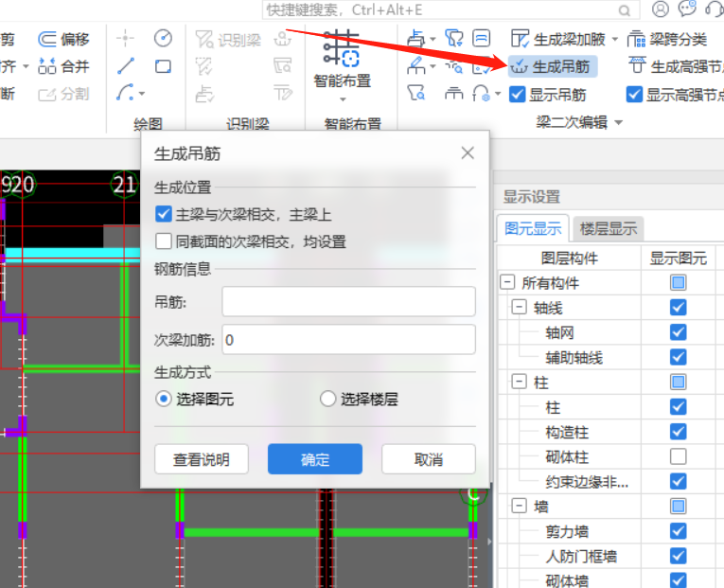Select the 偏移 offset tool
Image resolution: width=724 pixels, height=588 pixels.
[64, 40]
